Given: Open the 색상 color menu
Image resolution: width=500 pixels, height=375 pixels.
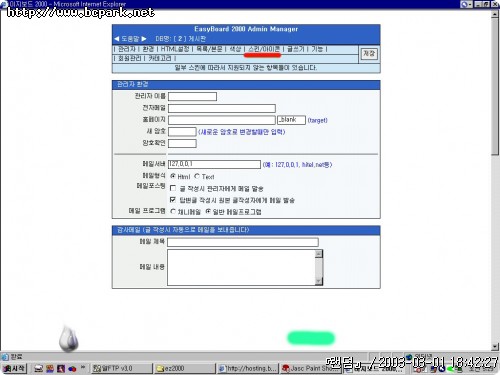Looking at the screenshot, I should (x=235, y=49).
